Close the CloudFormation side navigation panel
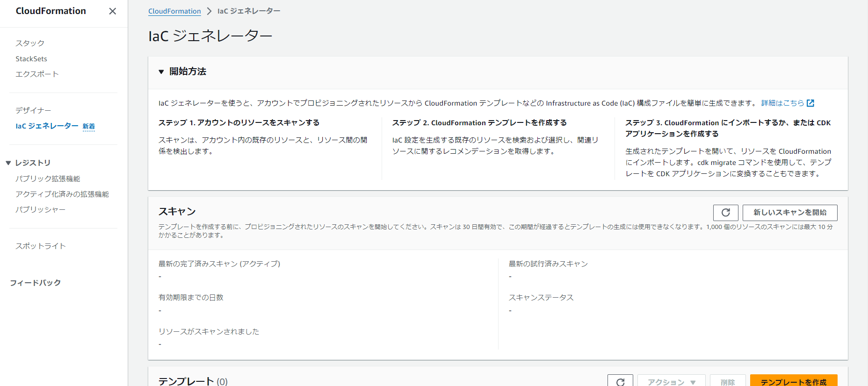Viewport: 868px width, 386px height. 112,11
